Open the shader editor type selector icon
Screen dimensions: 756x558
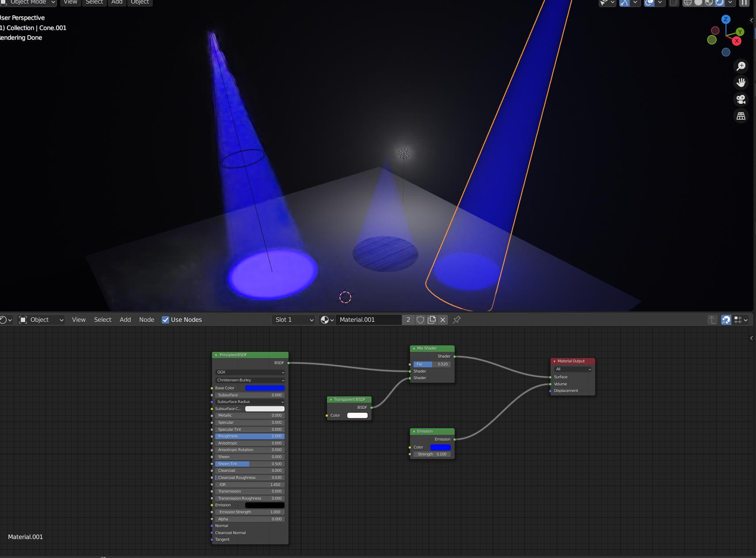point(5,320)
